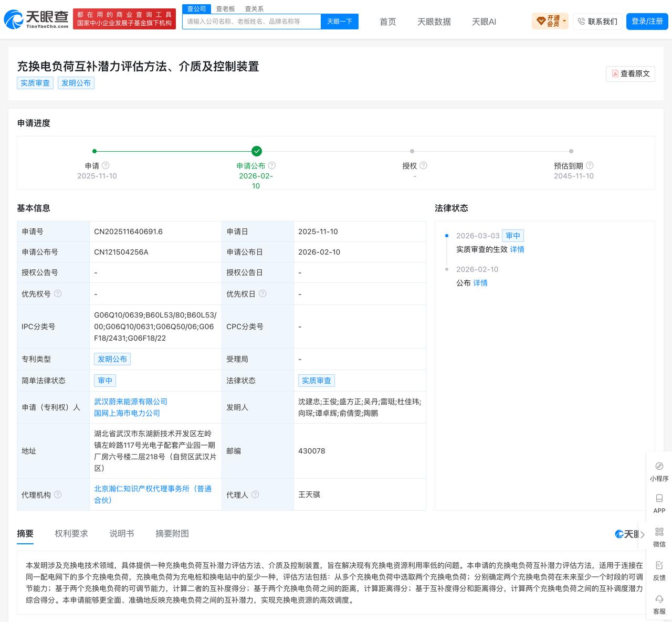Click the 实质审查 tag under title
Viewport: 672px width, 622px height.
click(35, 83)
